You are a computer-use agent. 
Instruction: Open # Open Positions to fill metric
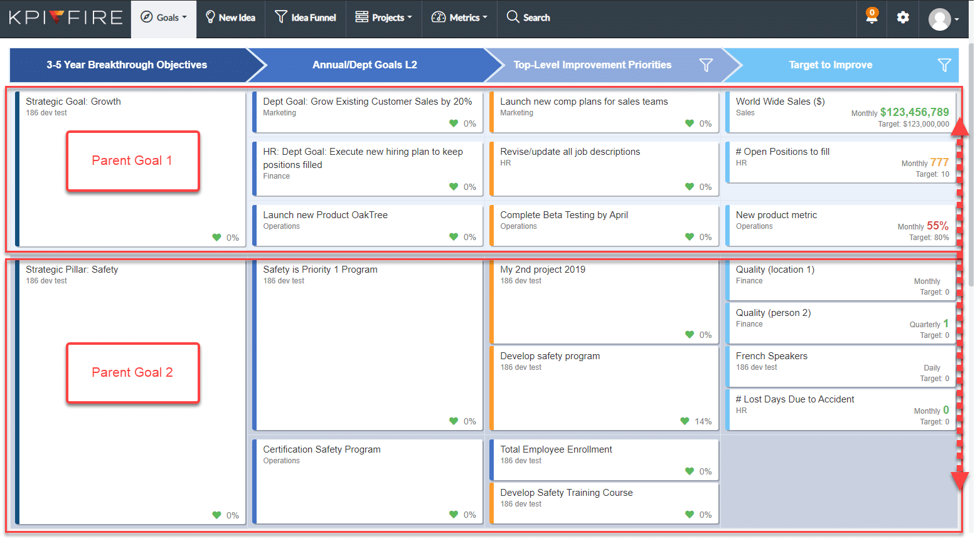(840, 162)
